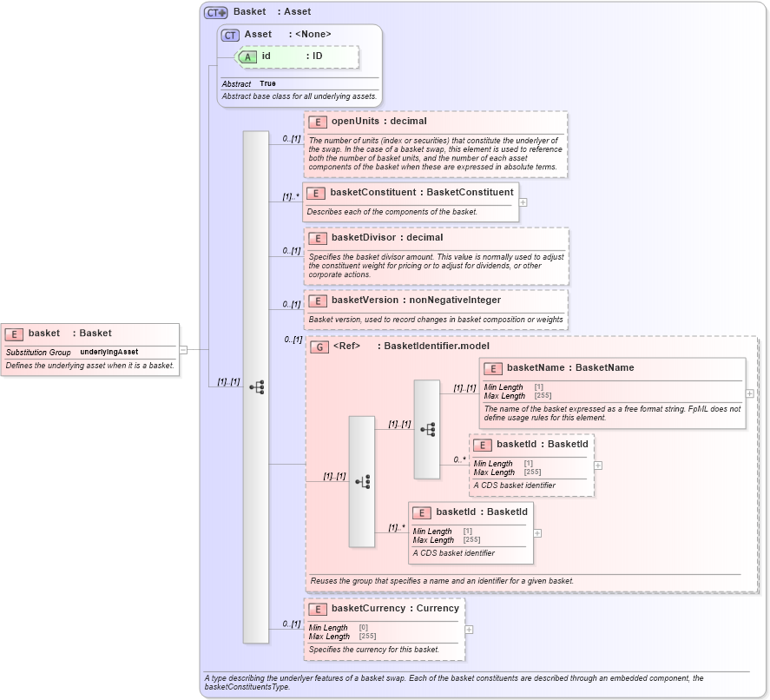This screenshot has width=770, height=700.
Task: Expand the basketCurrency element
Action: pyautogui.click(x=468, y=628)
